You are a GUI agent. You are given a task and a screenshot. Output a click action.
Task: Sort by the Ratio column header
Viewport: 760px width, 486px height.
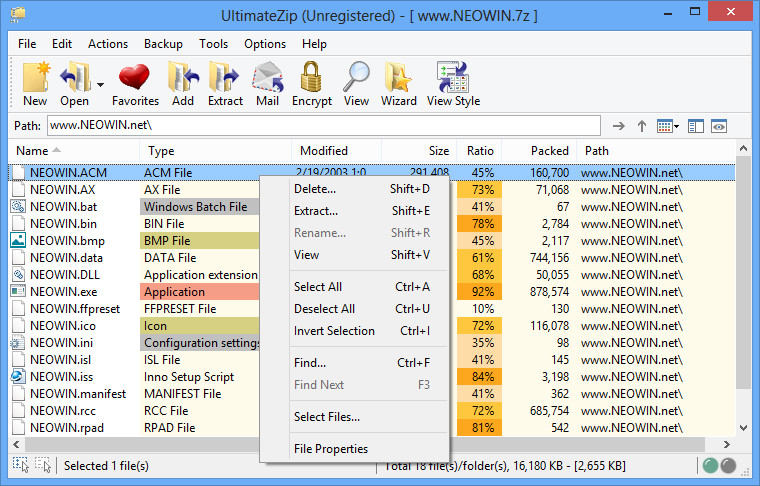[x=479, y=151]
